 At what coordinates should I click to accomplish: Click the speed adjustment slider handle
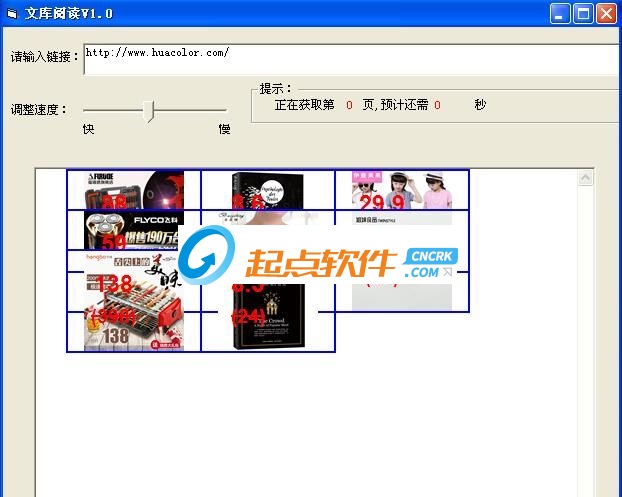[x=149, y=111]
